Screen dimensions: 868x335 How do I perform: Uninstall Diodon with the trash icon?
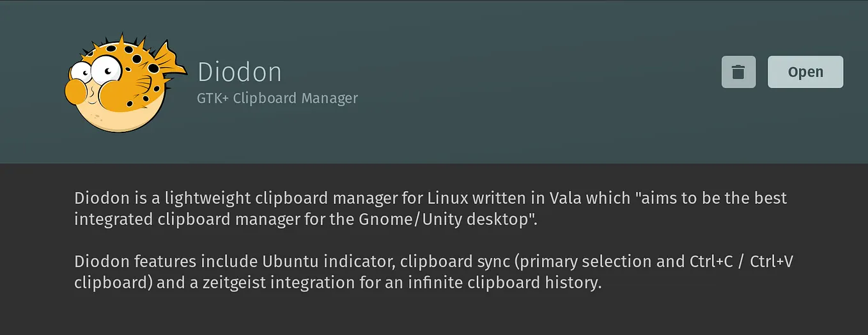coord(738,72)
